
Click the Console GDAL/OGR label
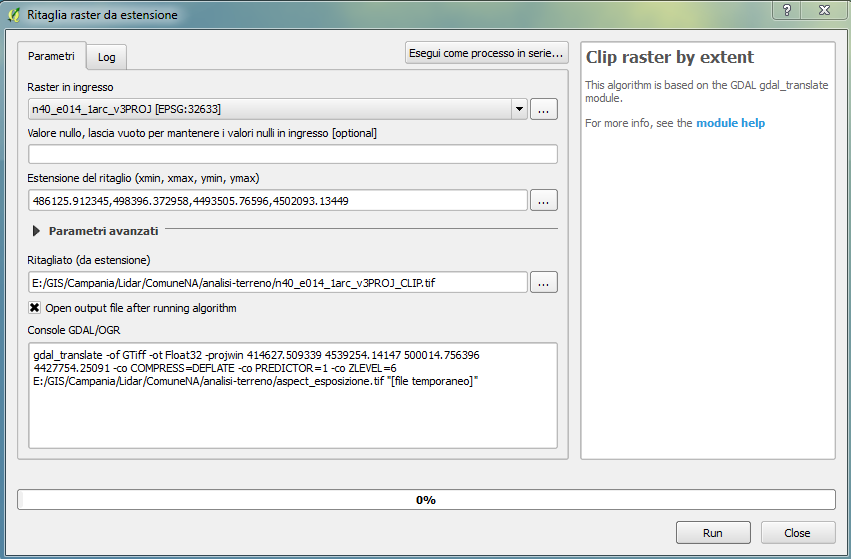(x=74, y=330)
